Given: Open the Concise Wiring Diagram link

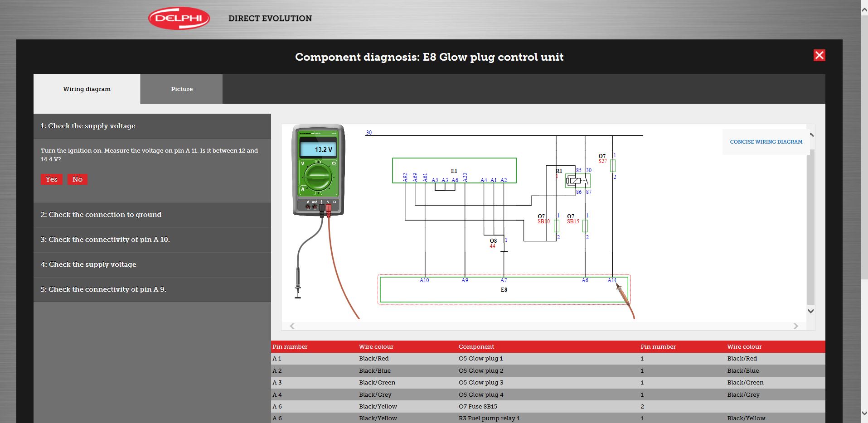Looking at the screenshot, I should (766, 142).
